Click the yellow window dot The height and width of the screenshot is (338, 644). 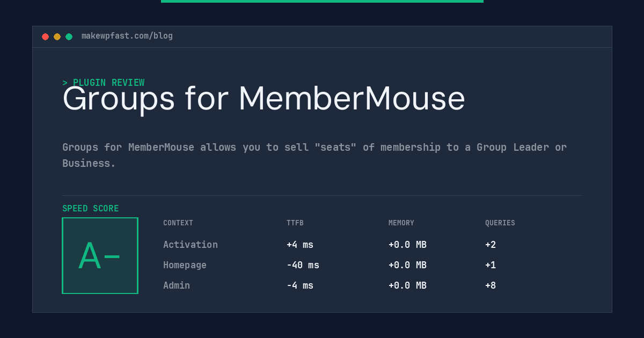click(57, 36)
